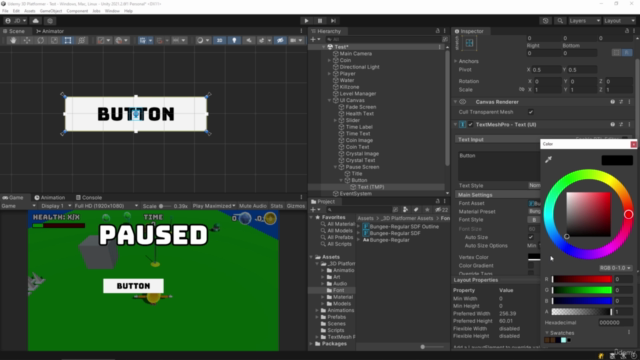
Task: Switch to the Console tab
Action: pyautogui.click(x=89, y=198)
